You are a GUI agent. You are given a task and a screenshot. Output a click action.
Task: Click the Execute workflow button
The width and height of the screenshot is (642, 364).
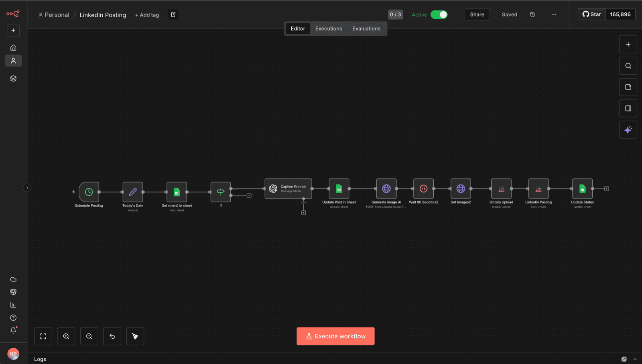(335, 336)
